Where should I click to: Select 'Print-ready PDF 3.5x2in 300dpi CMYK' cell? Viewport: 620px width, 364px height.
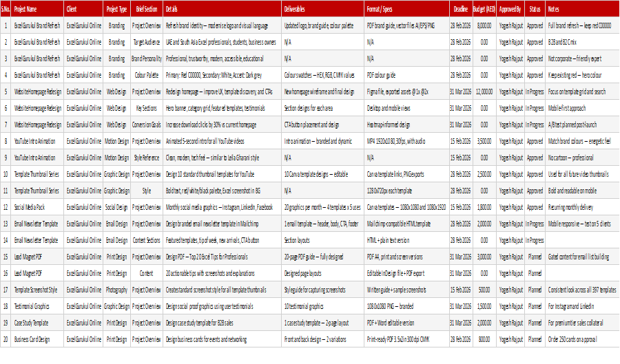(x=406, y=339)
